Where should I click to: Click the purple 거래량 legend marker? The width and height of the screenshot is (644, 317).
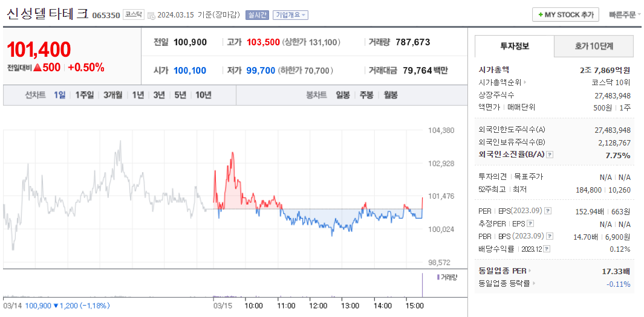[x=438, y=277]
